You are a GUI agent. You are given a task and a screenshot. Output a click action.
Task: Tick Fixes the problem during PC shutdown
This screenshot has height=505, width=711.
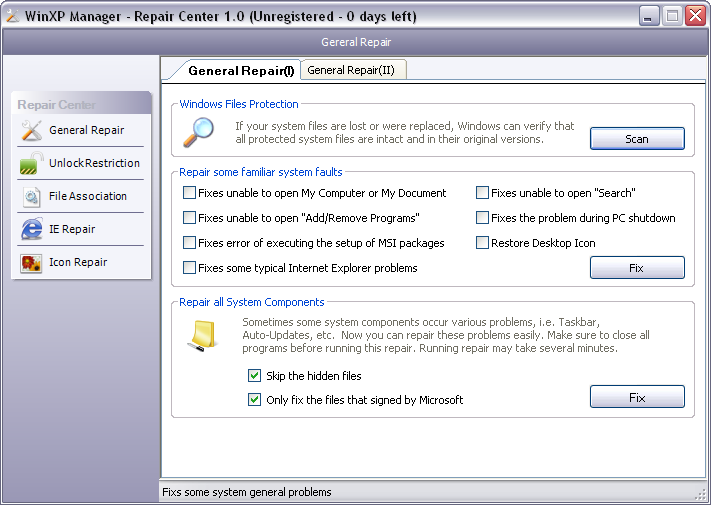pos(482,218)
